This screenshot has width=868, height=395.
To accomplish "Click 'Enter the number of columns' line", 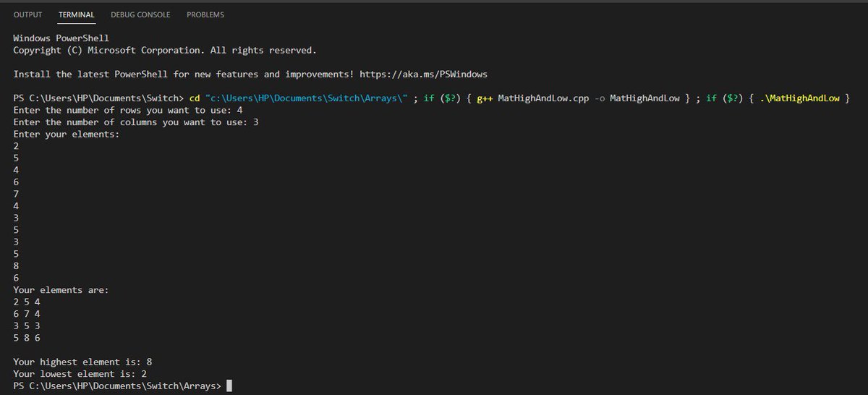I will 136,122.
